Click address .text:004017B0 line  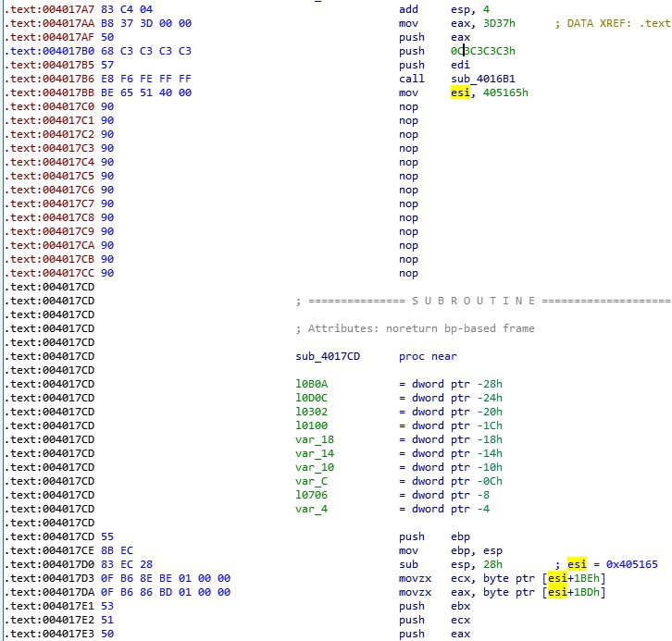tap(49, 51)
